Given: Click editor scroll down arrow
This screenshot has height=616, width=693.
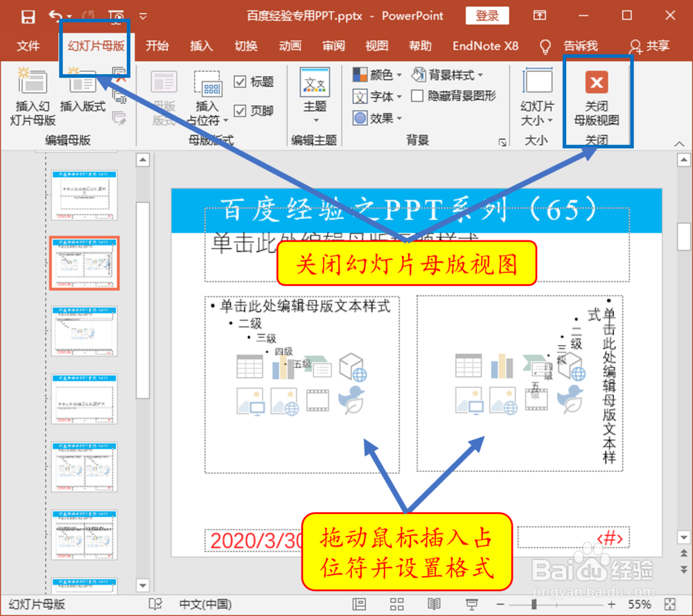Looking at the screenshot, I should click(x=683, y=537).
